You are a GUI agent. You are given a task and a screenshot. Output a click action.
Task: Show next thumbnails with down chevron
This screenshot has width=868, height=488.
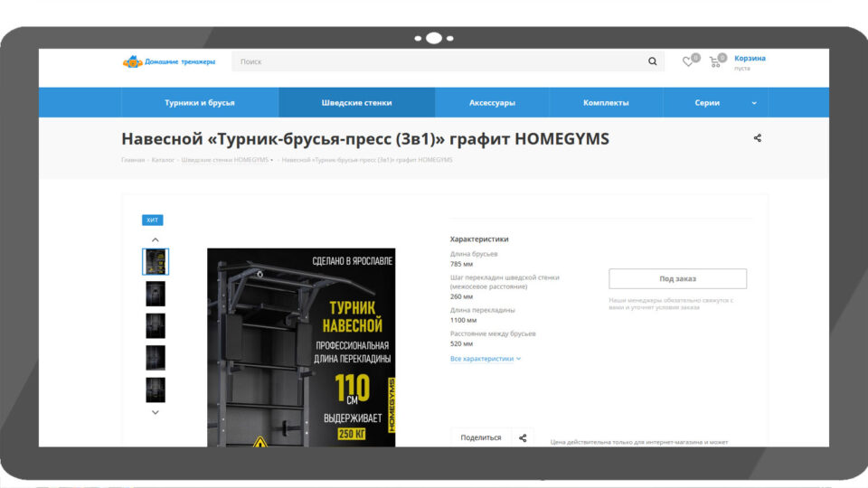point(155,412)
